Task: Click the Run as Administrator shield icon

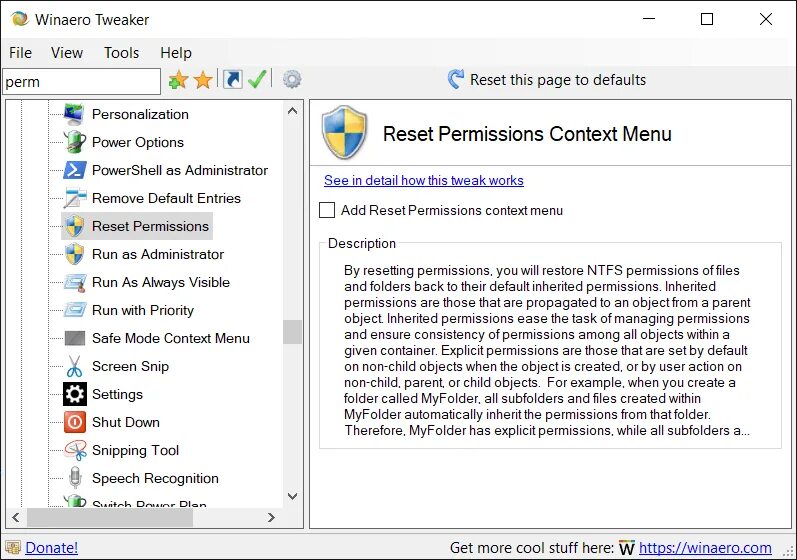Action: (75, 254)
